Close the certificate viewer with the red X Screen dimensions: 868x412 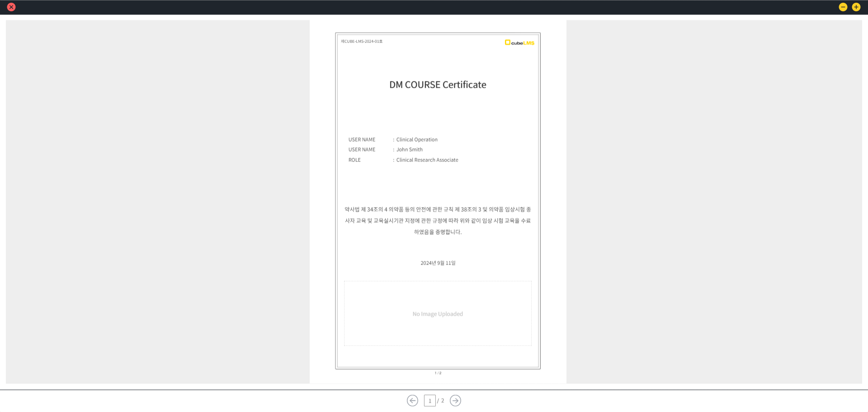click(x=11, y=7)
